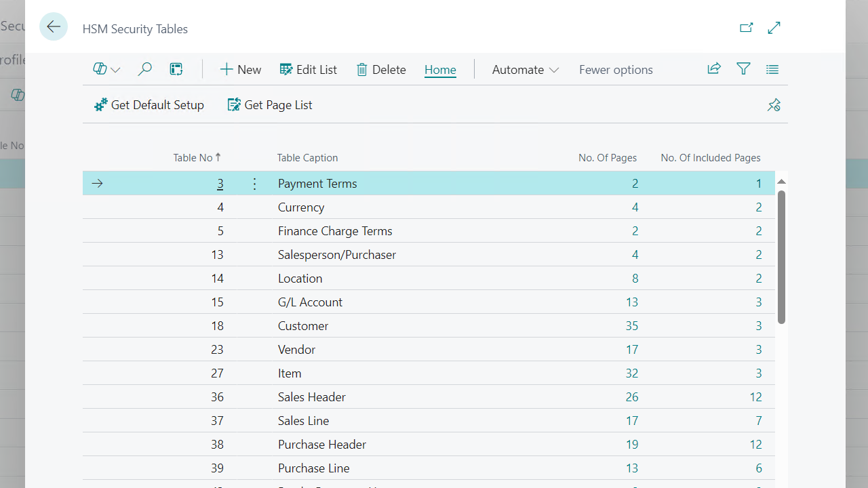Expand page to full width icon

(774, 28)
